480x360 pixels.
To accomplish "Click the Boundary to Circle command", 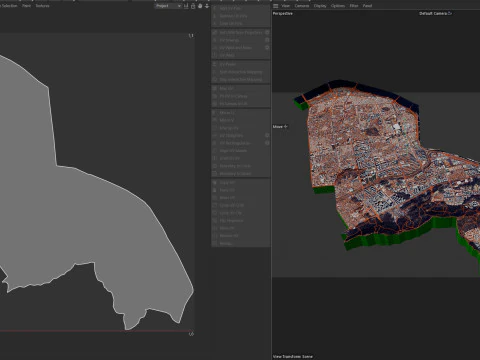I will 241,166.
